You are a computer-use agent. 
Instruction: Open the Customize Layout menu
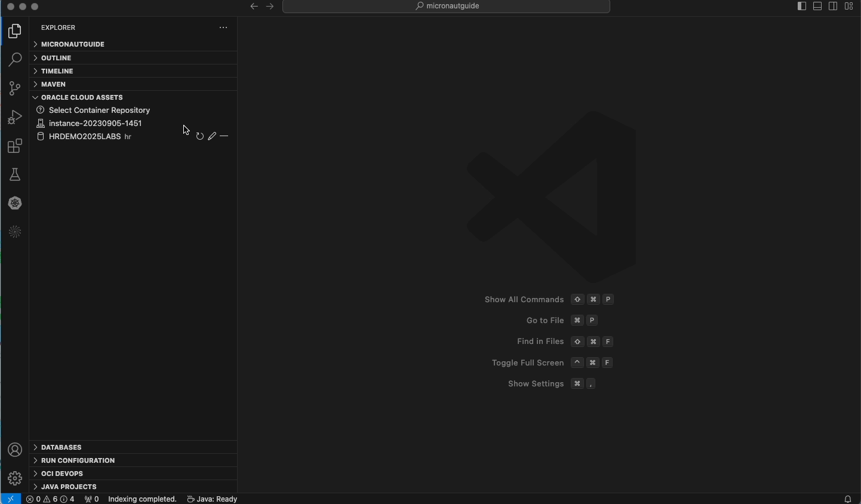pos(850,6)
